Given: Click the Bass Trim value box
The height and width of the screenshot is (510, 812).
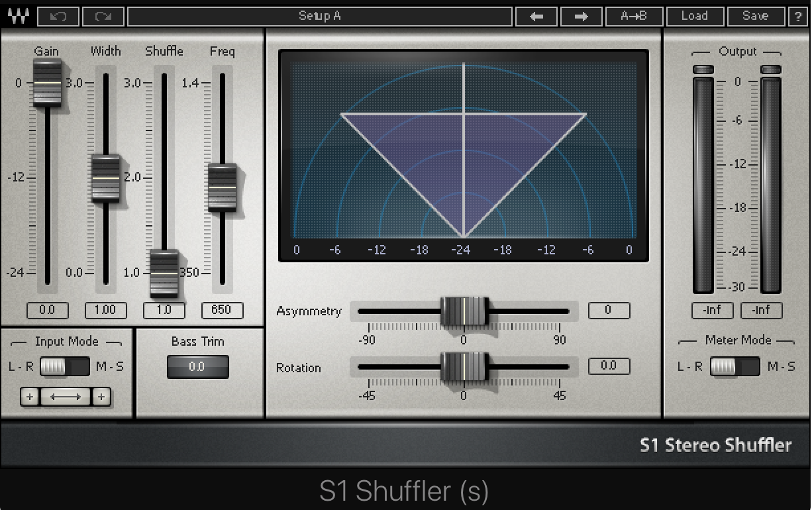Looking at the screenshot, I should click(197, 367).
